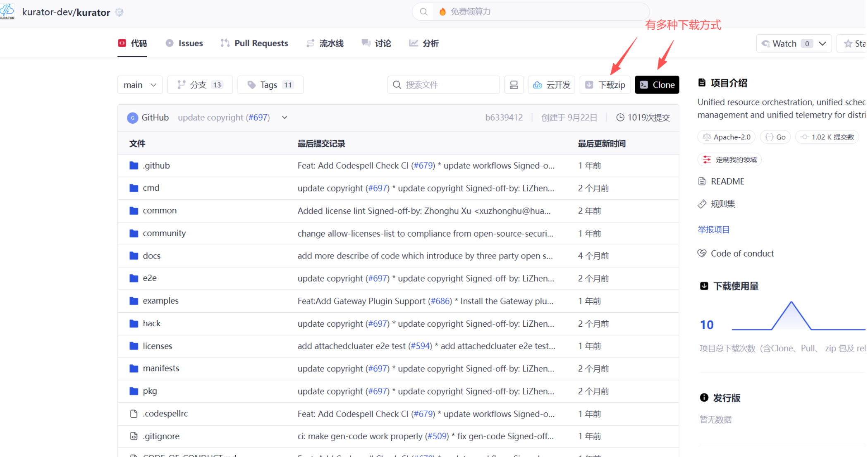Click the verified badge beside kurator title
The image size is (868, 457).
[x=120, y=12]
